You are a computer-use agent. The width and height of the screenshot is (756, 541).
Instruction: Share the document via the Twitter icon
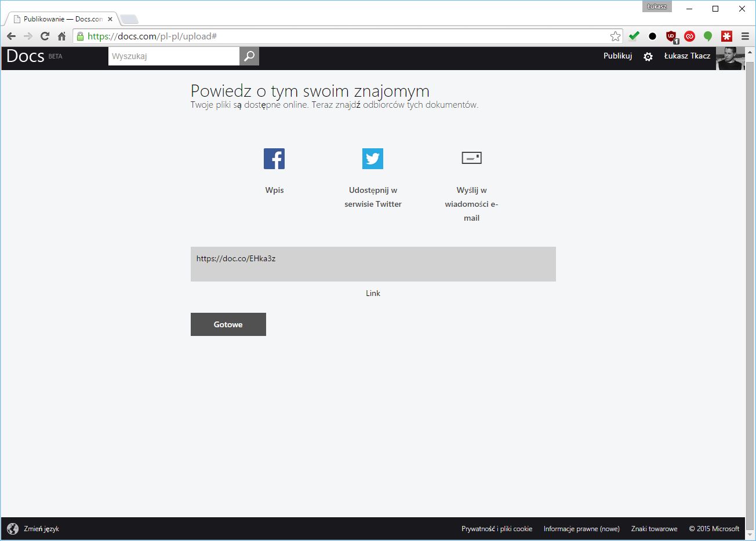coord(373,159)
